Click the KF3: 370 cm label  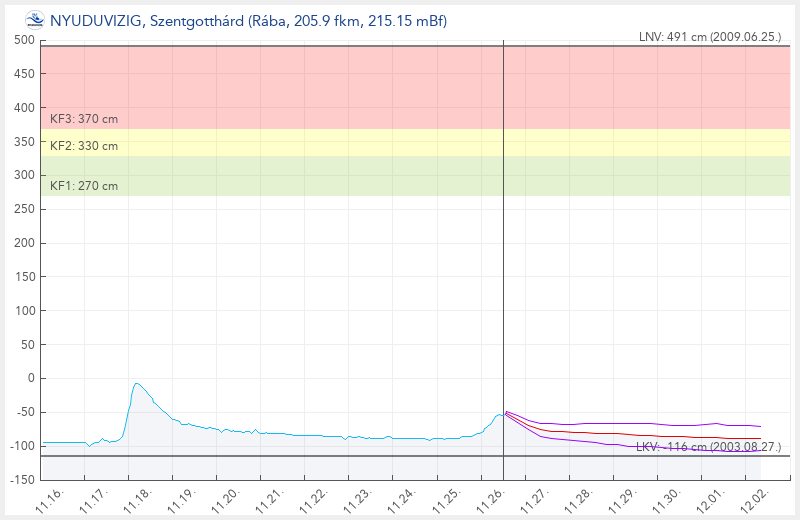click(84, 119)
